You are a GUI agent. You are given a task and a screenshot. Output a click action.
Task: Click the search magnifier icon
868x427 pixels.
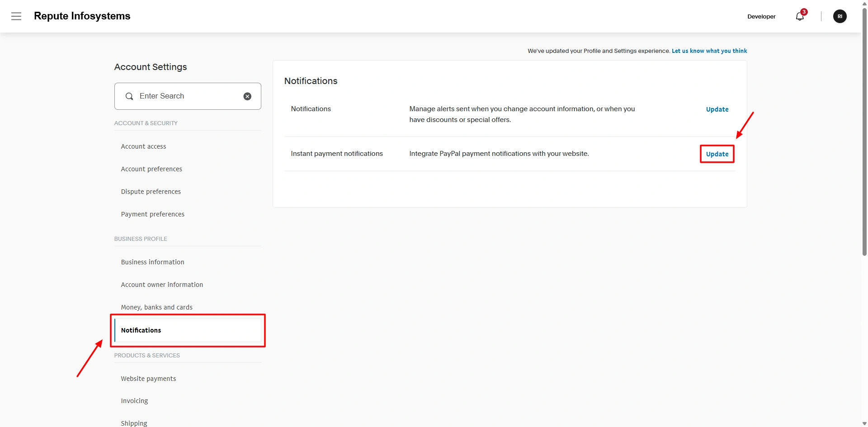129,96
